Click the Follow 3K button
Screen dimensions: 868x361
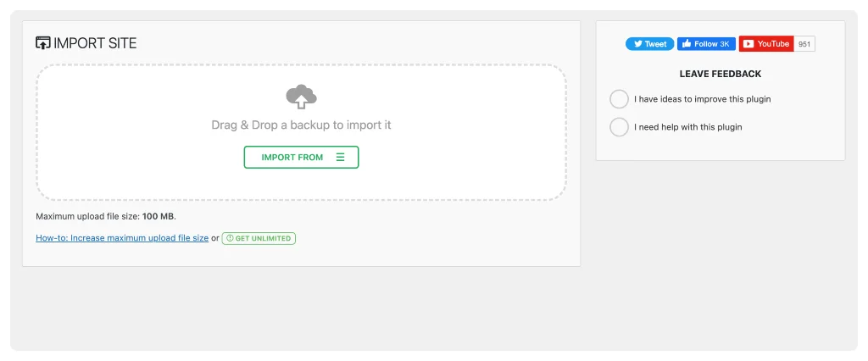coord(706,44)
